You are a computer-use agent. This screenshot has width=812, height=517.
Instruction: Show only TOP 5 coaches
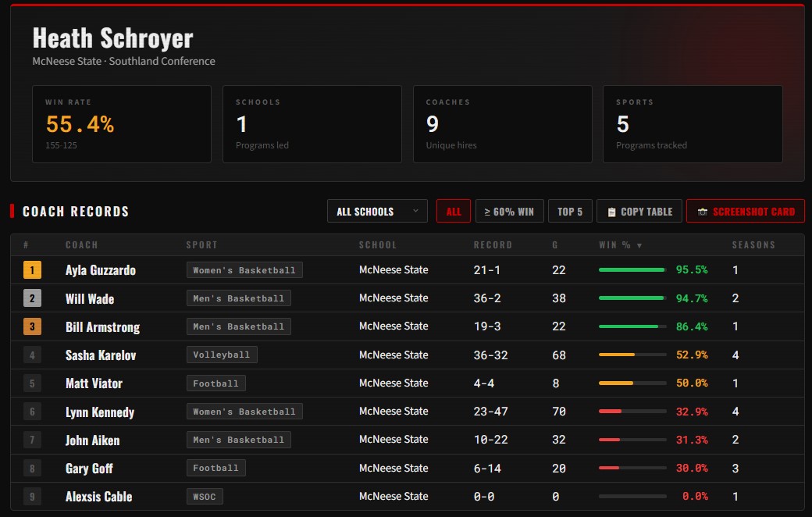(570, 212)
